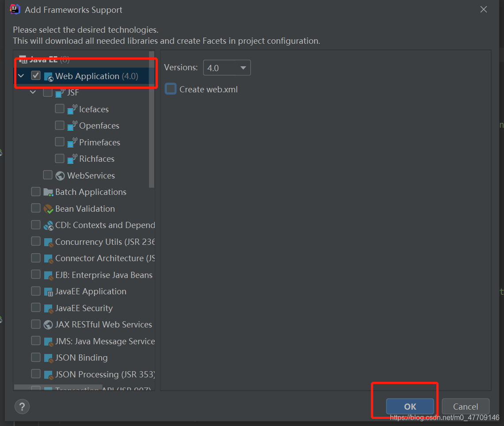Click the JSF framework icon

[60, 93]
